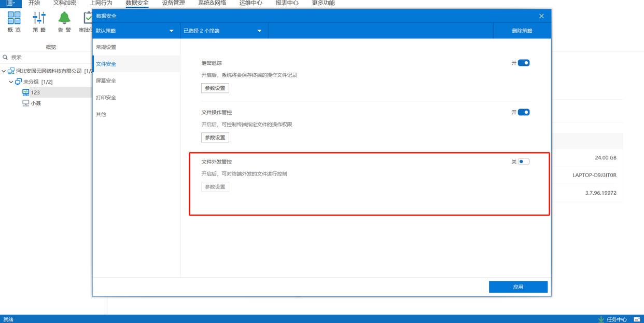This screenshot has width=644, height=323.
Task: Click the 24.00 GB value
Action: tap(606, 157)
